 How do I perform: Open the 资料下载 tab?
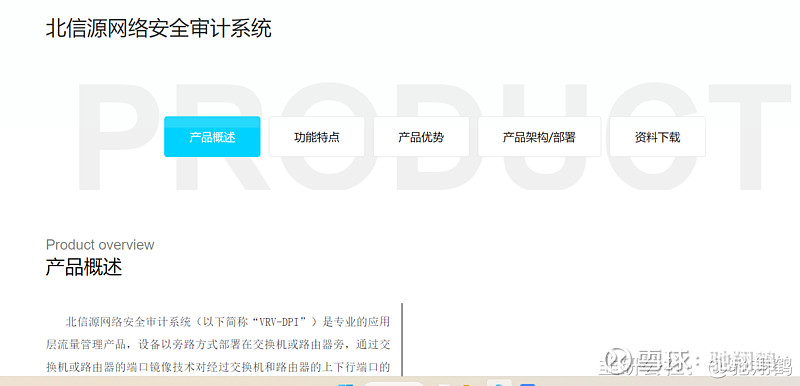658,137
